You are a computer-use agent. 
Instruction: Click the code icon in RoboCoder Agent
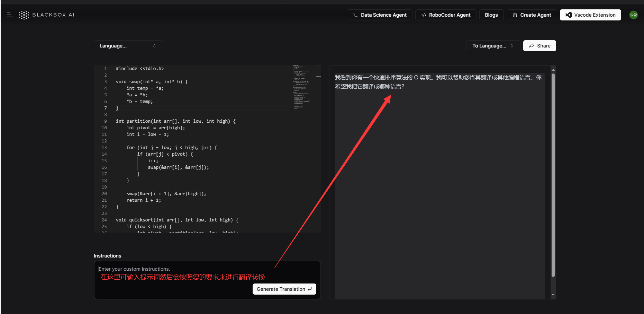pos(424,15)
